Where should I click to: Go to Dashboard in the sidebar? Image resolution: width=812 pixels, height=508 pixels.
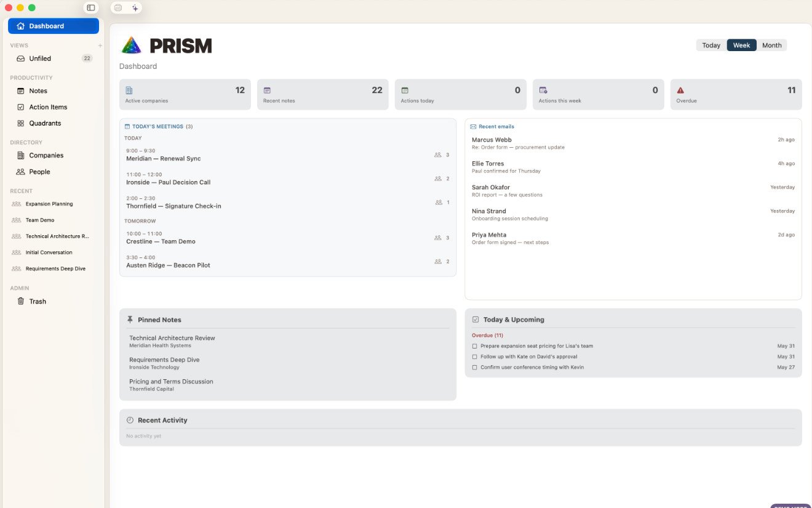tap(54, 26)
